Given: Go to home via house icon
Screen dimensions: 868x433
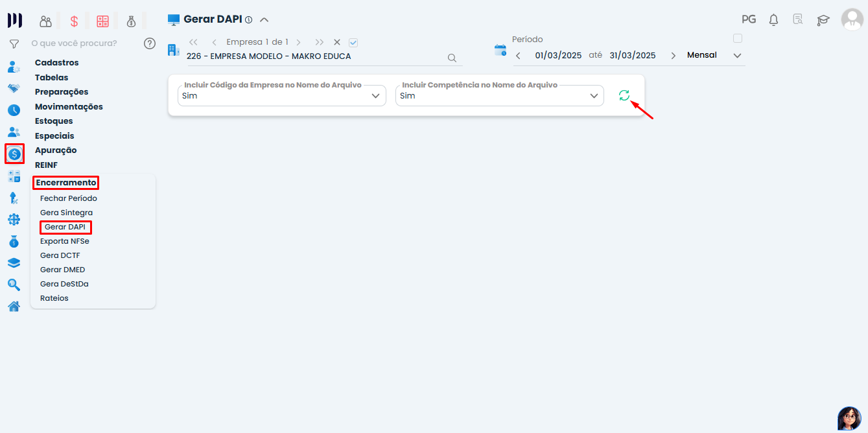Looking at the screenshot, I should coord(14,307).
